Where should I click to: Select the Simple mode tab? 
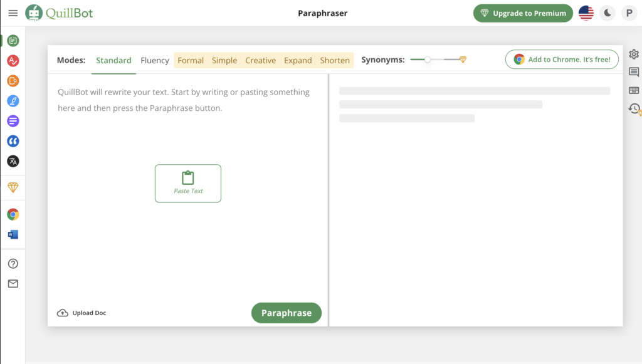(x=224, y=60)
